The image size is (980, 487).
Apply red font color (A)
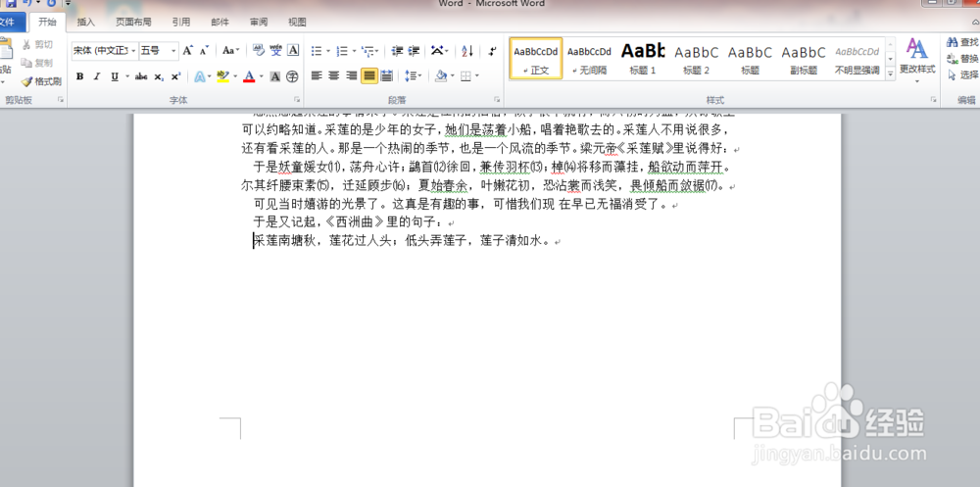coord(249,76)
